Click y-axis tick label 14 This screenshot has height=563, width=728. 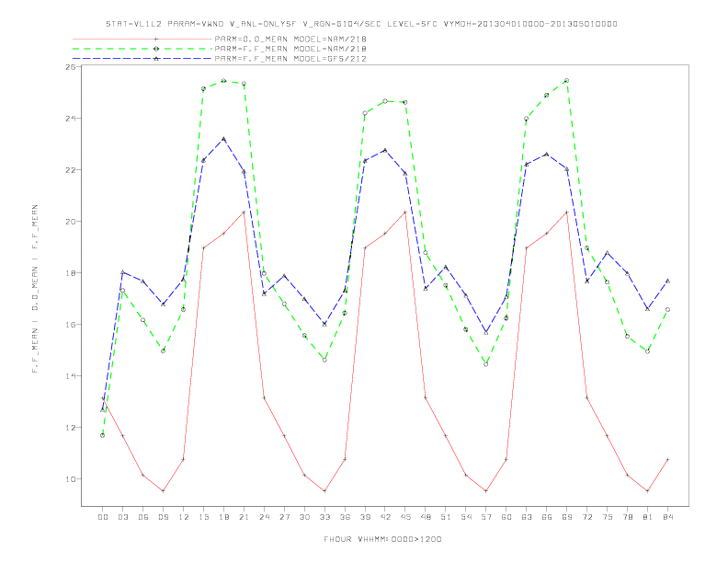[71, 376]
